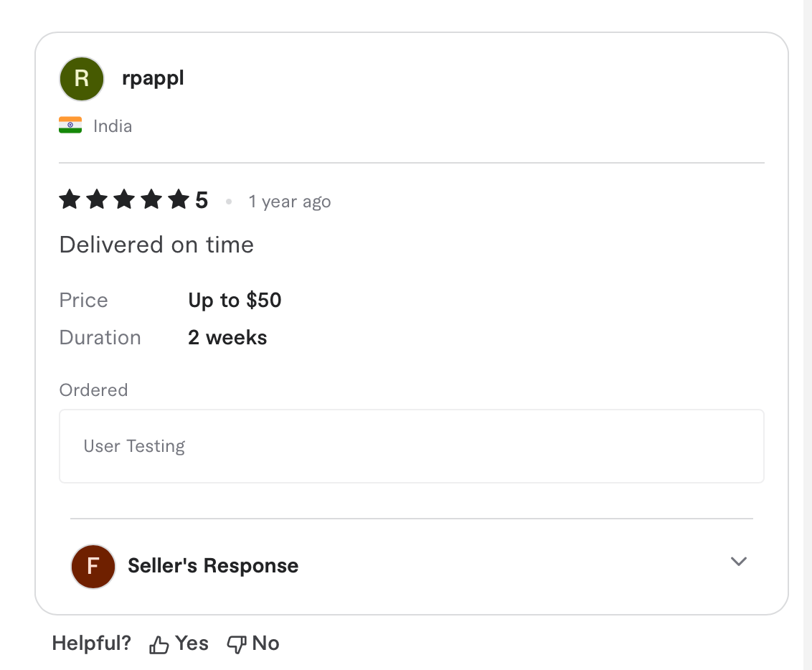Screen dimensions: 812x670
Task: Click the middle star of the rating
Action: (x=125, y=200)
